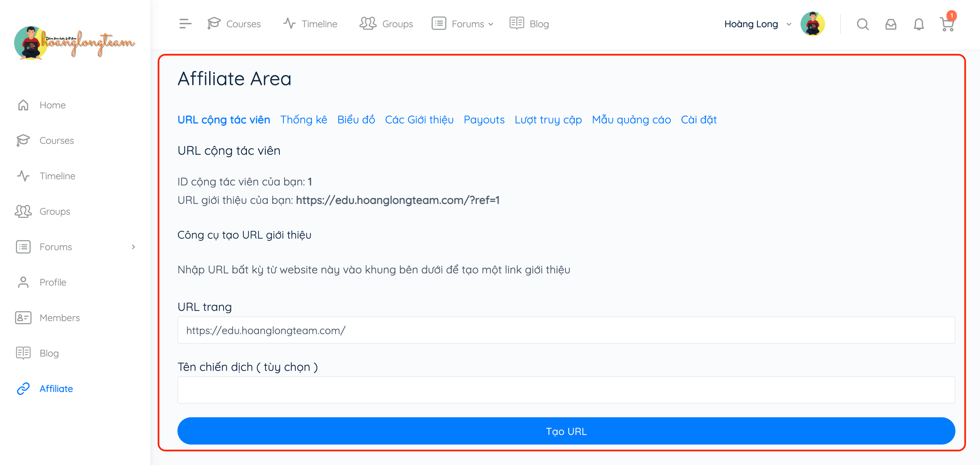980x465 pixels.
Task: Open Groups text in top navigation
Action: point(397,24)
